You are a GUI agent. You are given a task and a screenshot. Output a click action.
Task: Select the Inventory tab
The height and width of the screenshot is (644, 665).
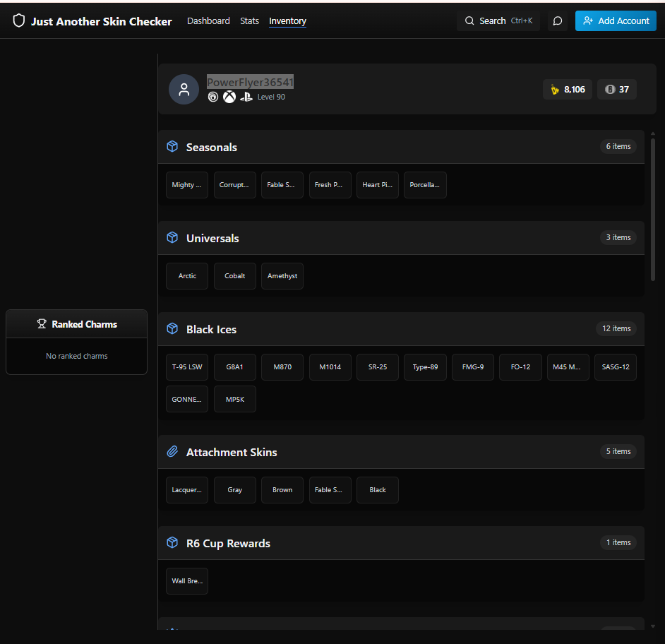287,20
